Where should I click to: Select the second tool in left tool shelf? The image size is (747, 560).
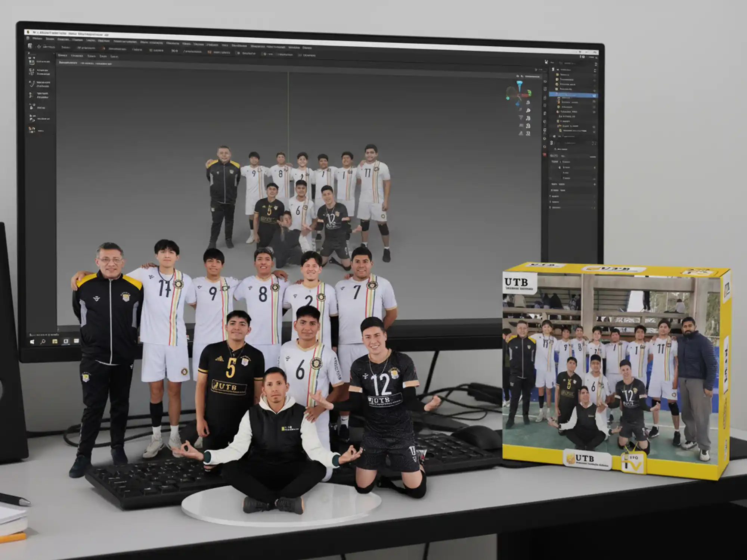click(31, 72)
